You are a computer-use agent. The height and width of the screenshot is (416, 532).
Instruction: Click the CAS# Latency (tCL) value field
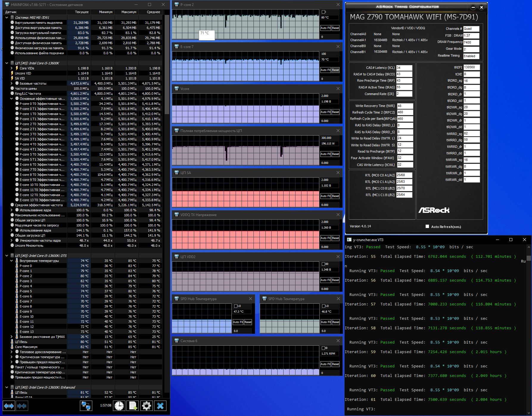point(404,68)
